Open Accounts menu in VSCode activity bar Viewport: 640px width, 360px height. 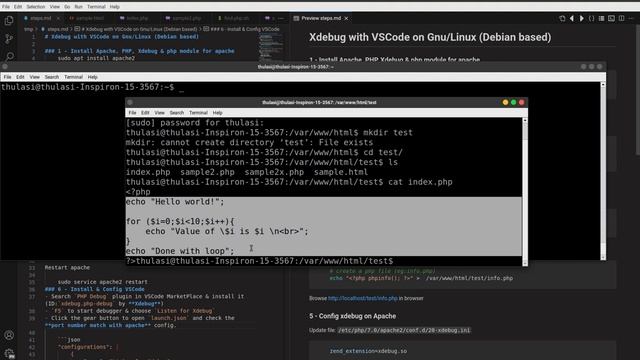[x=9, y=335]
